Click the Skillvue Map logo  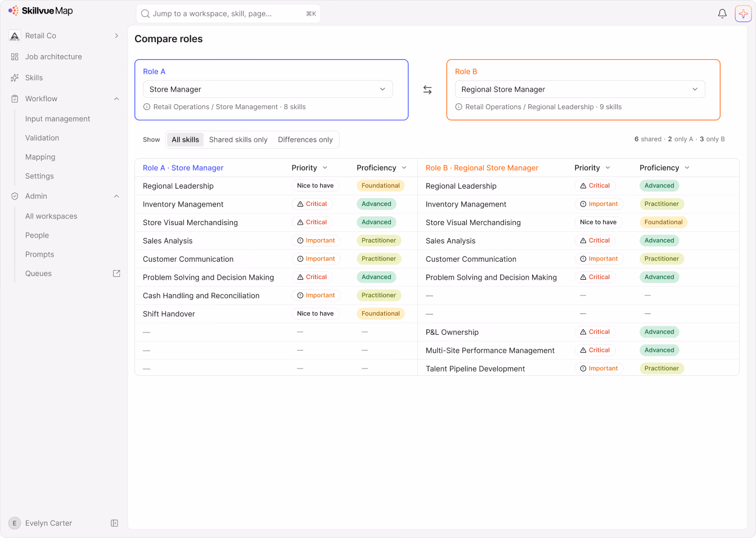coord(40,11)
